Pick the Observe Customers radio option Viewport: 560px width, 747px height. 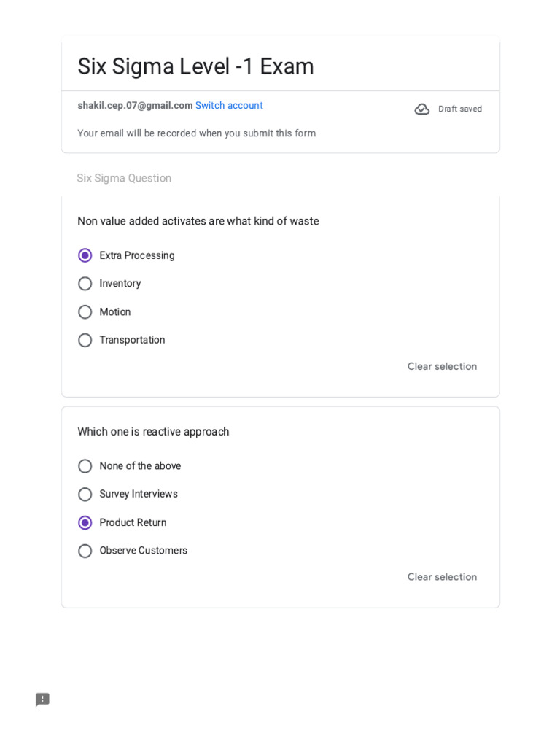click(x=85, y=551)
